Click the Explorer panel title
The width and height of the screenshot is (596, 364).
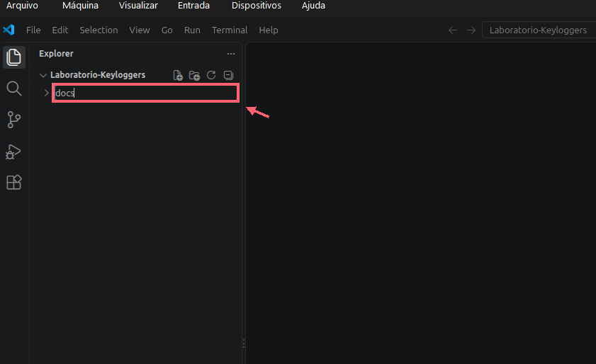[x=56, y=54]
